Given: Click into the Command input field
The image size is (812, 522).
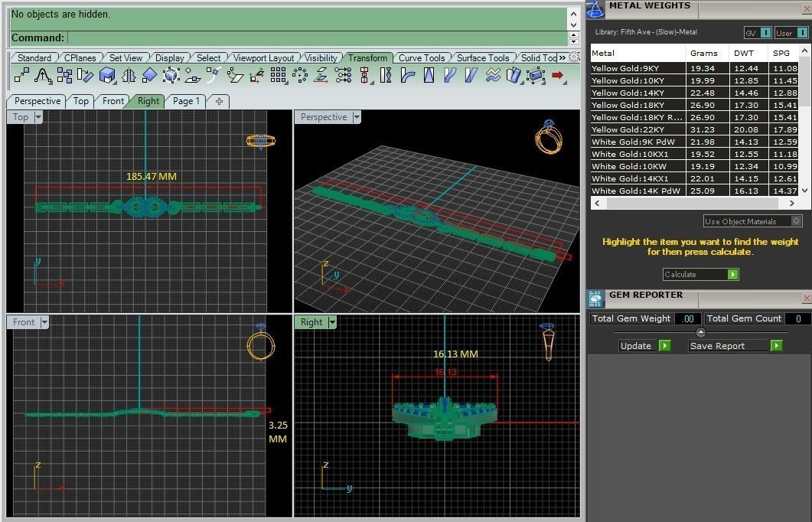Looking at the screenshot, I should (318, 38).
